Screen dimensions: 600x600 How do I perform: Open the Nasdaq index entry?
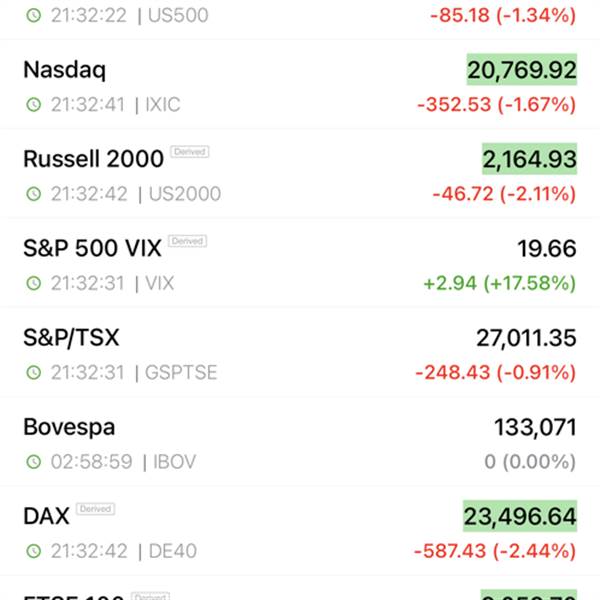click(x=300, y=84)
